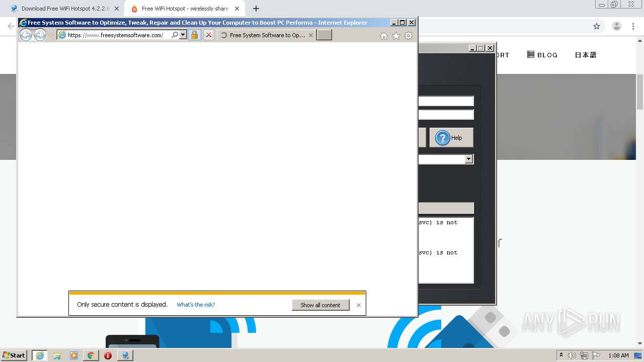This screenshot has width=644, height=362.
Task: Click WiFi Hotspot app taskbar icon
Action: (125, 355)
